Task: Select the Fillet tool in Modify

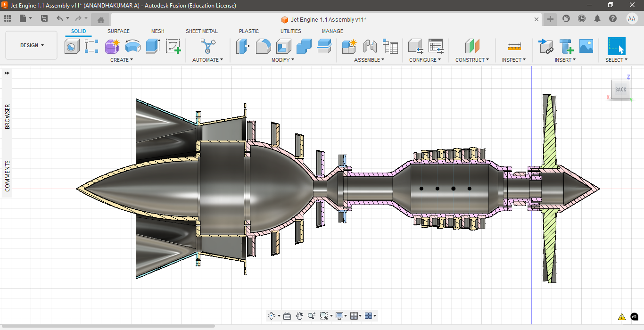Action: (x=263, y=46)
